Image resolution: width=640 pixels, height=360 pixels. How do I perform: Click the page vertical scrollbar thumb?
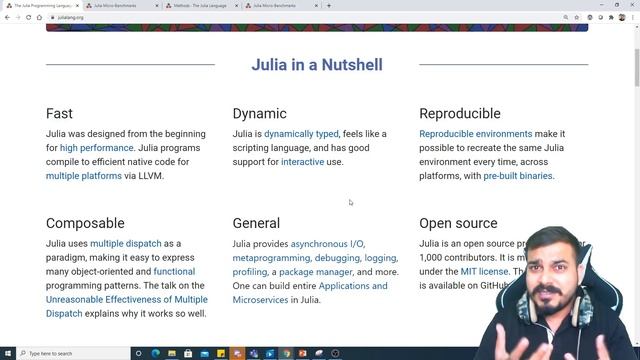(x=637, y=67)
